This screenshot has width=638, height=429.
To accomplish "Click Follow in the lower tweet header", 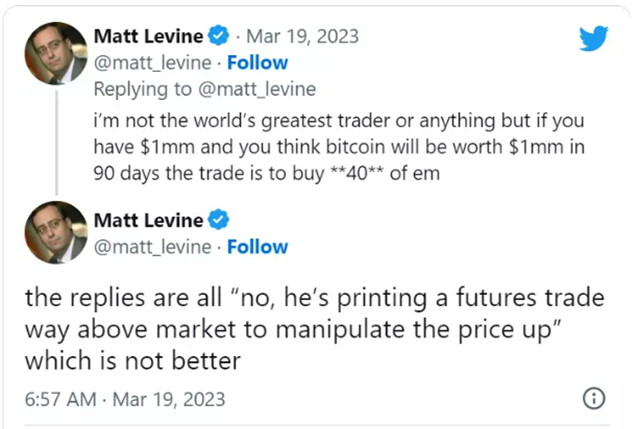I will [x=257, y=246].
